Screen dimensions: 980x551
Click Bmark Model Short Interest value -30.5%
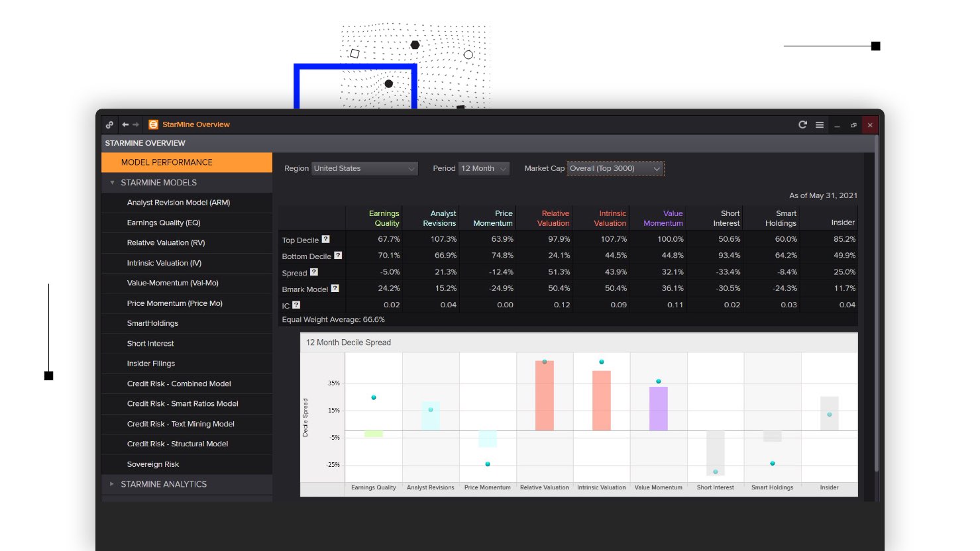[x=728, y=288]
